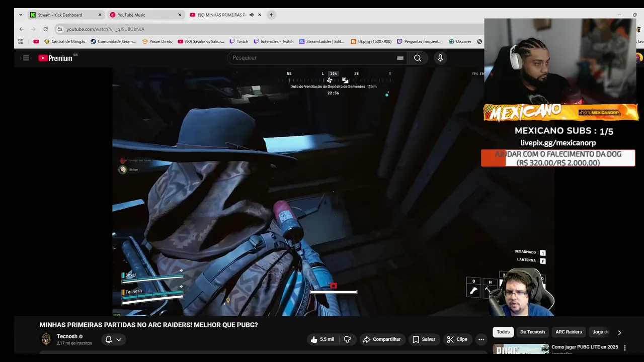The image size is (644, 362).
Task: Open the apps grid in bookmarks bar
Action: tap(21, 42)
